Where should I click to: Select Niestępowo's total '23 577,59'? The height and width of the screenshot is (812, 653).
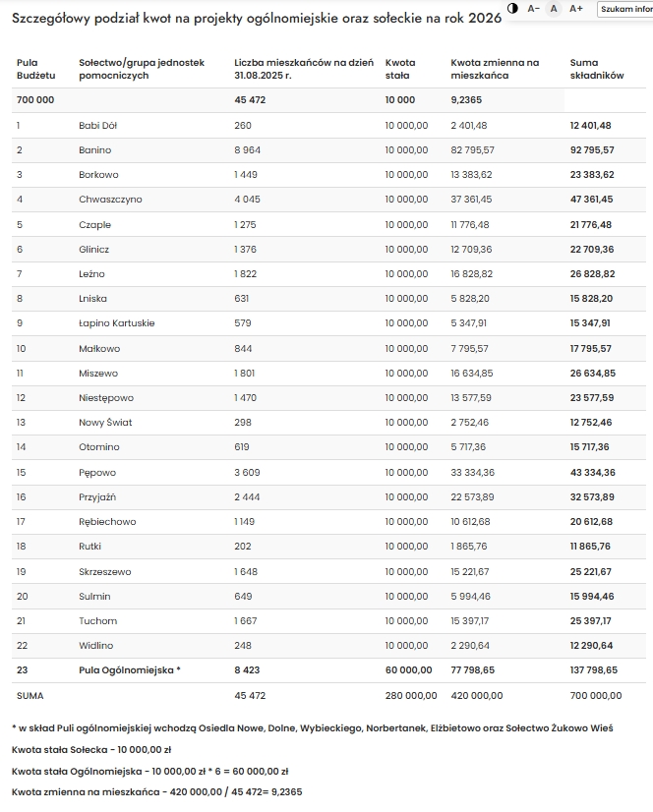coord(592,398)
